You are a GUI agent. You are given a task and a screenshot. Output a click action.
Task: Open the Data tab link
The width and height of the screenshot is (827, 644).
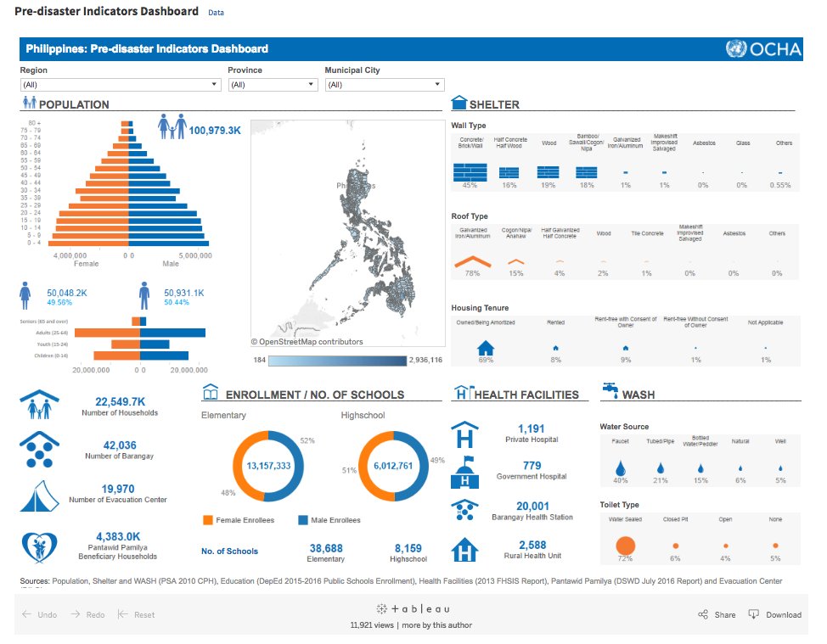pyautogui.click(x=217, y=14)
